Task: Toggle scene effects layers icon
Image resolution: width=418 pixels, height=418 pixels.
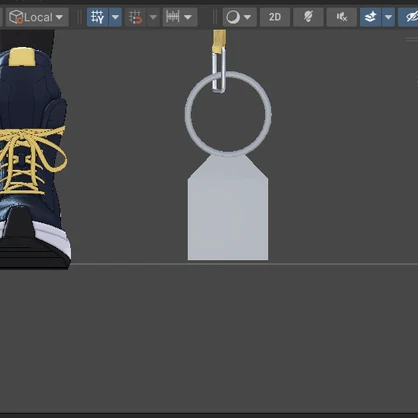Action: click(371, 17)
